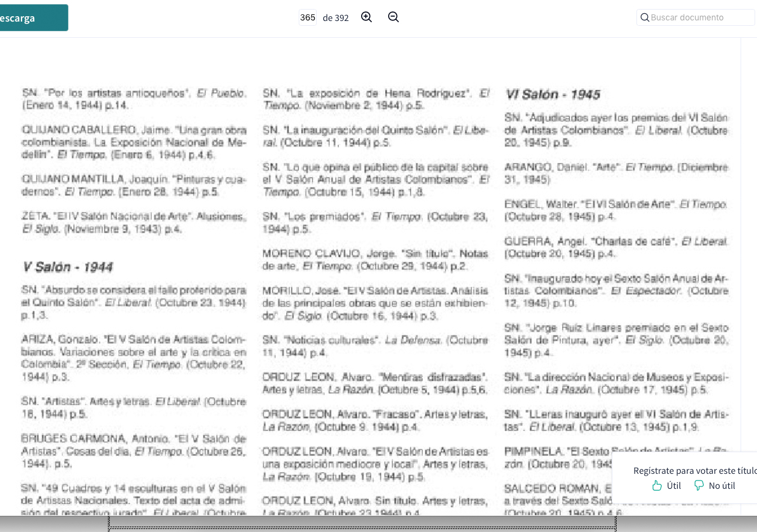
Task: Click the "Absurdo se considera el fallo" entry
Action: click(x=134, y=302)
